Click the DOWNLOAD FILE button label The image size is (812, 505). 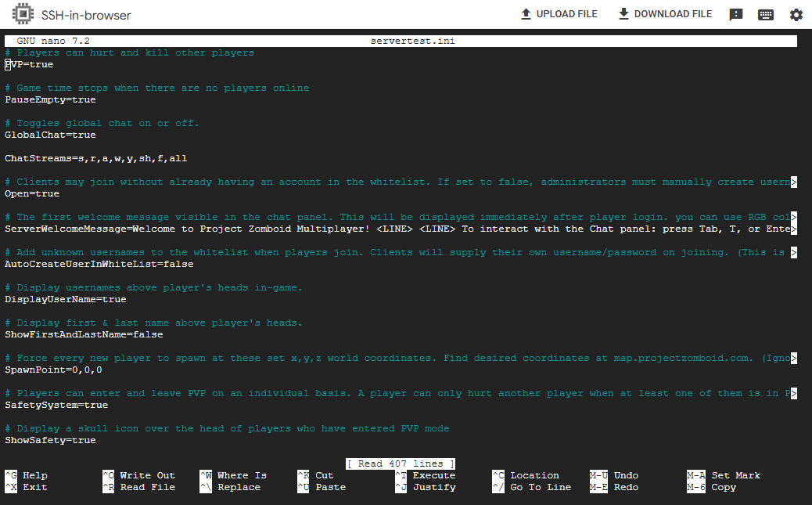pyautogui.click(x=673, y=14)
